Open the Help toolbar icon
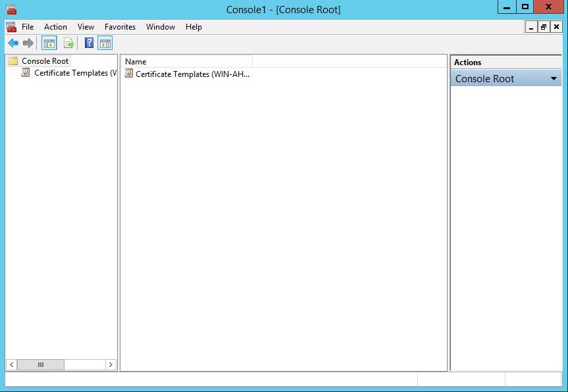This screenshot has width=568, height=392. (x=89, y=43)
